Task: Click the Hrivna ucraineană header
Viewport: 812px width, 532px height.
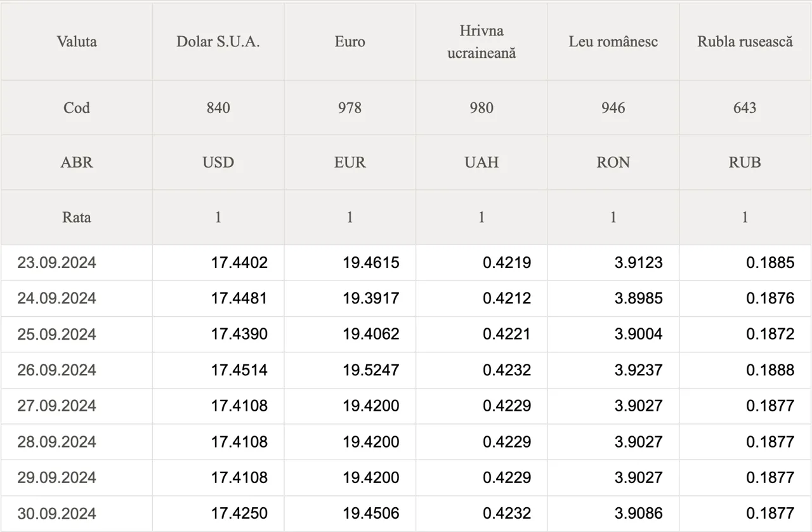Action: pos(481,42)
